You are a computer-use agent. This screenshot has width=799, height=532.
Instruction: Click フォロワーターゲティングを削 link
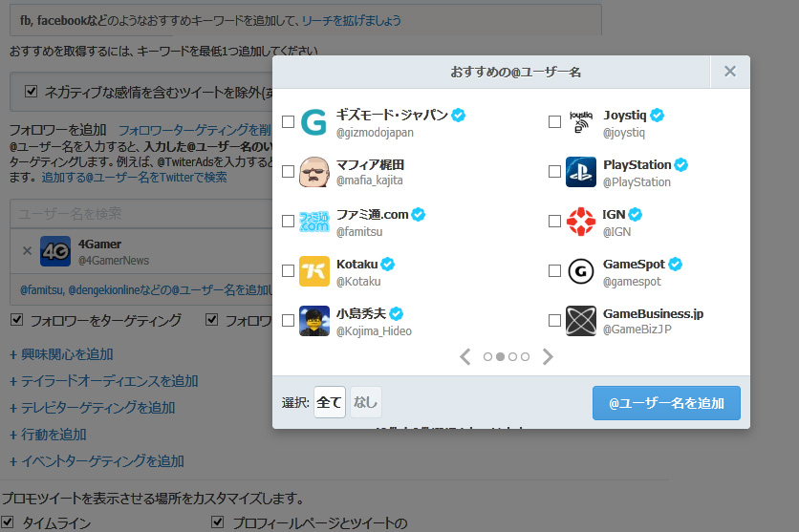tap(195, 130)
